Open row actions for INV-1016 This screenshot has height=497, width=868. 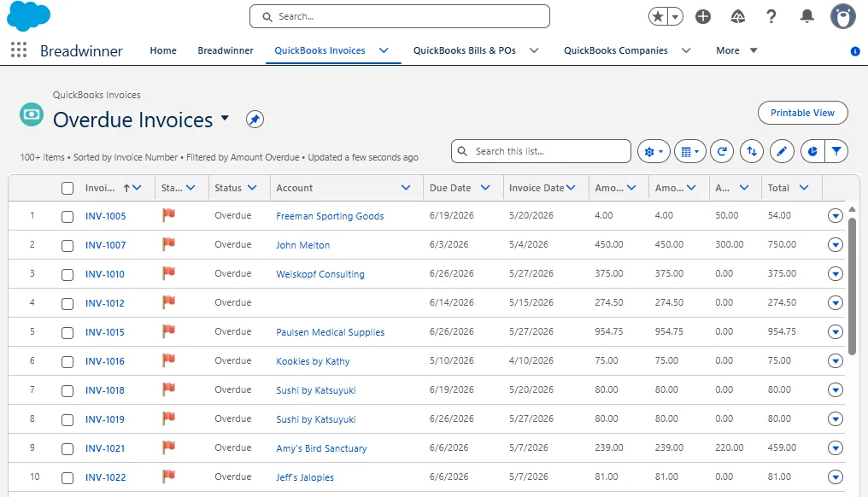click(836, 361)
